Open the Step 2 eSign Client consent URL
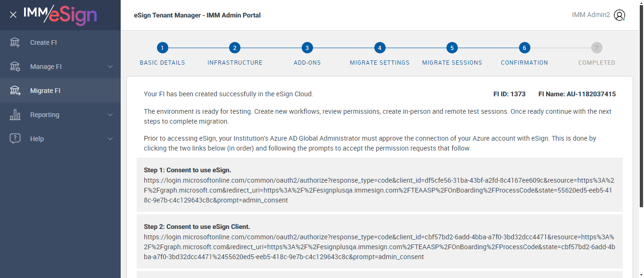Viewport: 644px width, 278px height. tap(379, 247)
